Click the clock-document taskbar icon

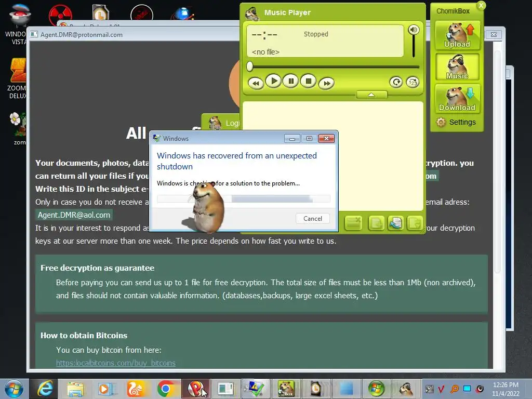pyautogui.click(x=316, y=389)
